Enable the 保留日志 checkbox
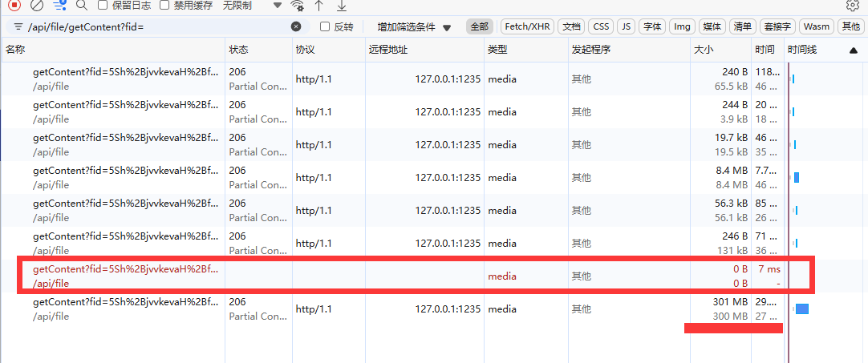 103,5
